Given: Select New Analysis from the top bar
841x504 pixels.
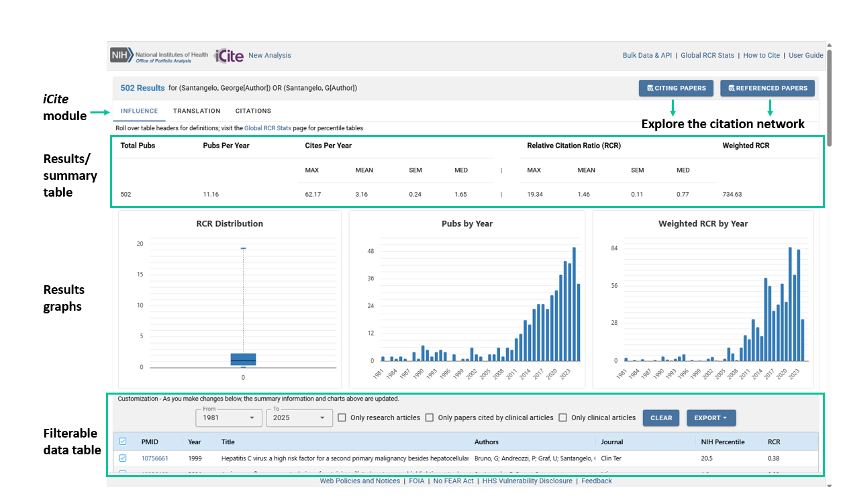Looking at the screenshot, I should tap(269, 55).
